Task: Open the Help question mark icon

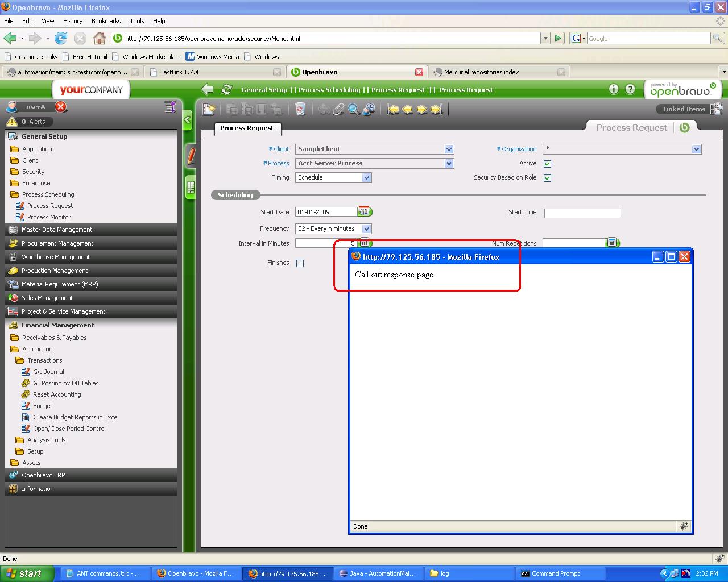Action: pos(630,89)
